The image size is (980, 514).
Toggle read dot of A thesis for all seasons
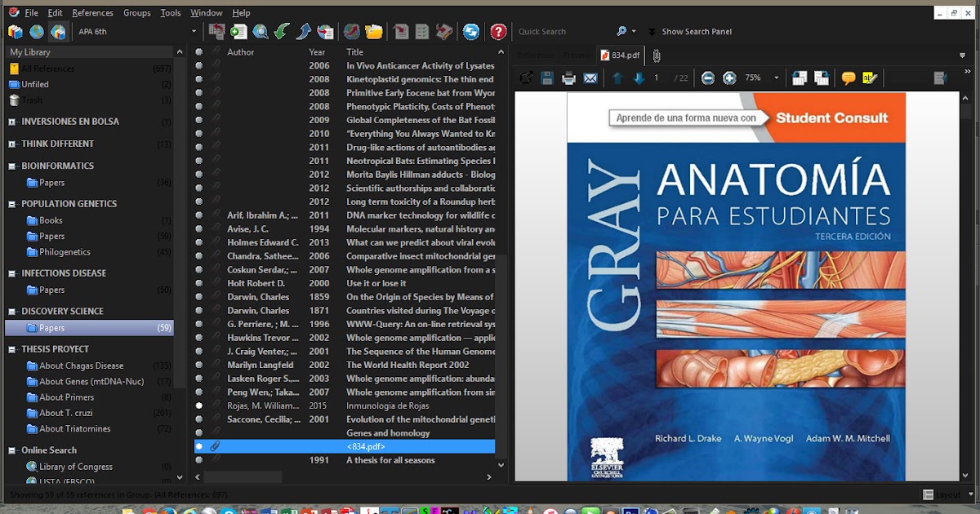[x=199, y=460]
